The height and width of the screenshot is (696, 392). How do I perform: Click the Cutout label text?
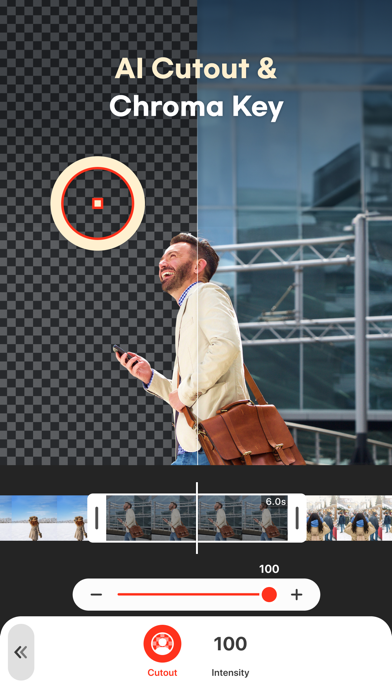[x=162, y=673]
